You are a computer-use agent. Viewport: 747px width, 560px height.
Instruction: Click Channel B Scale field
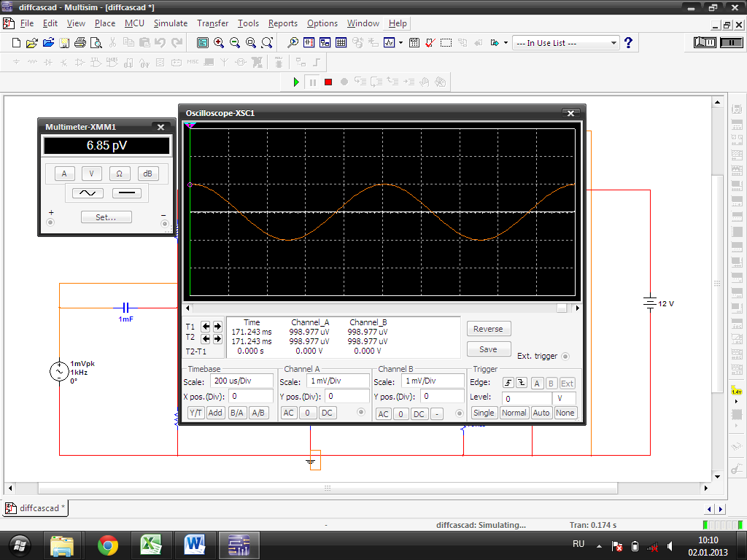click(433, 381)
